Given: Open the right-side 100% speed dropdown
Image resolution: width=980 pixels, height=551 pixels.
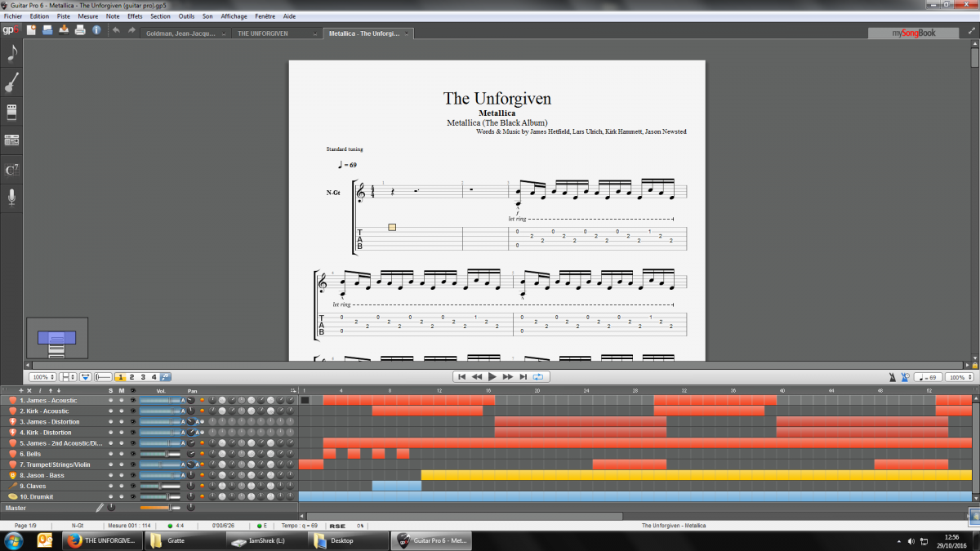Looking at the screenshot, I should coord(961,377).
